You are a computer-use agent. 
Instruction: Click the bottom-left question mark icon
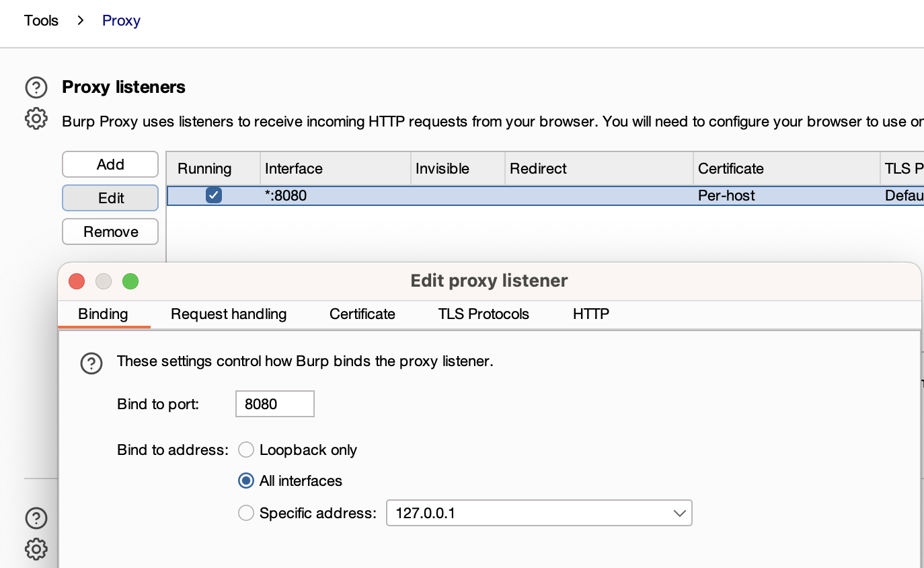[x=36, y=518]
